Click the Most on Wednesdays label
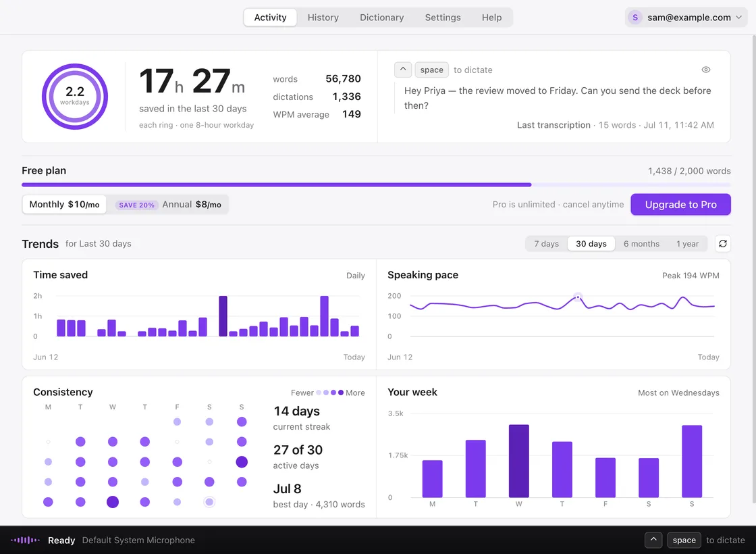 click(678, 393)
